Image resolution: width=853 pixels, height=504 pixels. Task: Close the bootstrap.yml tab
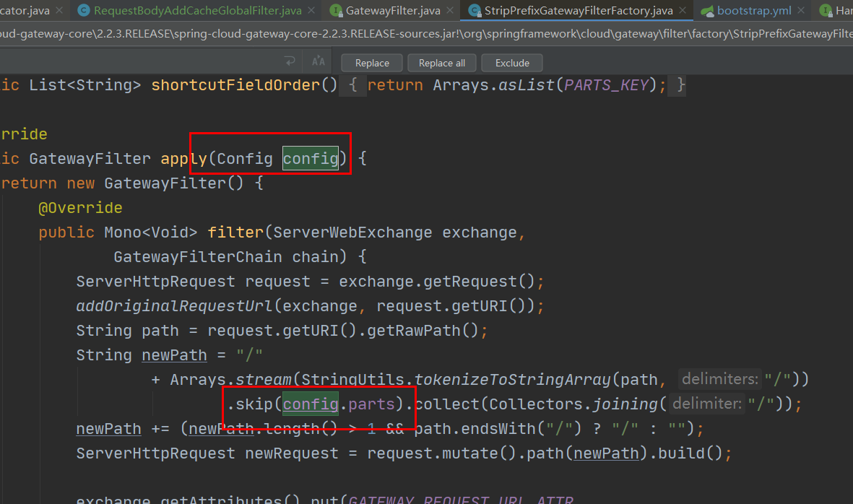801,10
